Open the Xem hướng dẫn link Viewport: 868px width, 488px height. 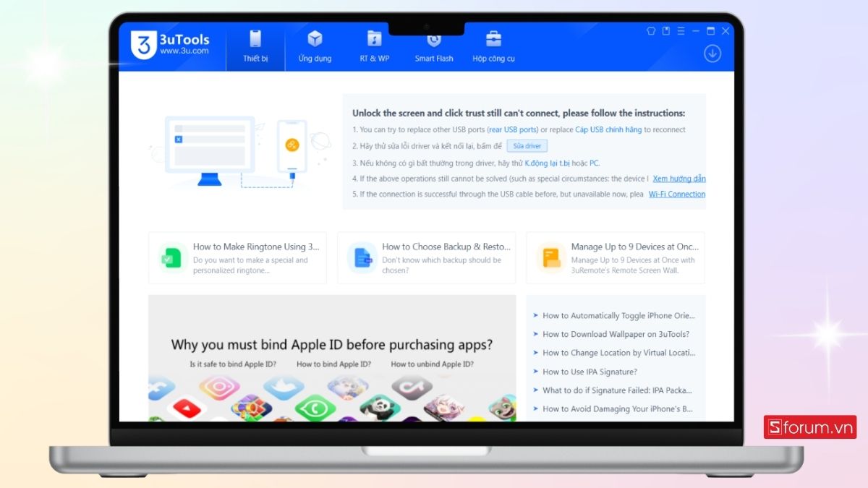[x=679, y=179]
